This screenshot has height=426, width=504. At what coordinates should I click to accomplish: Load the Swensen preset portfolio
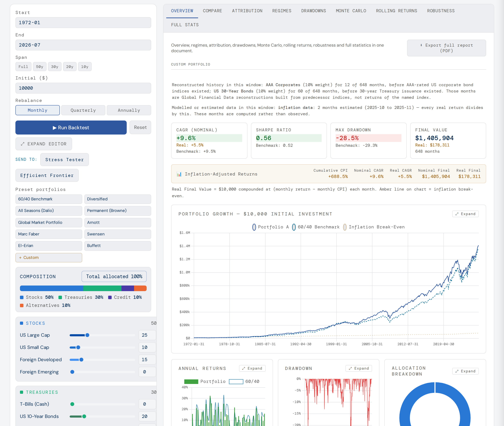(118, 234)
